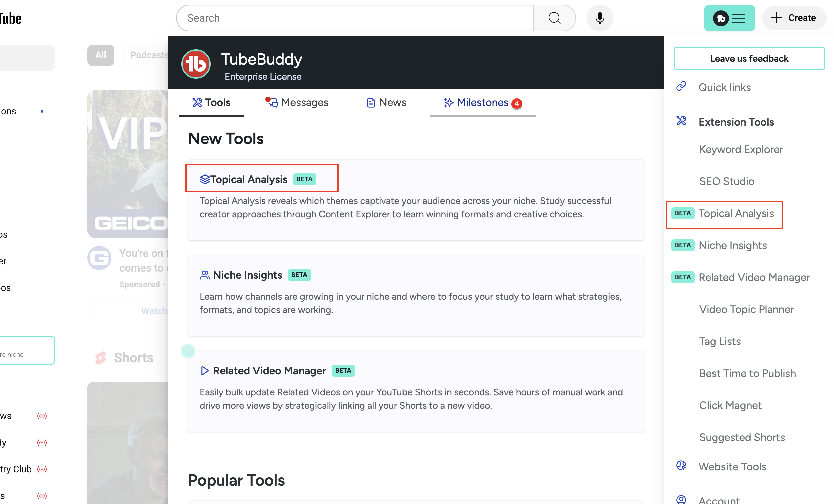Viewport: 834px width, 504px height.
Task: Click the Niche Insights description text
Action: point(411,303)
